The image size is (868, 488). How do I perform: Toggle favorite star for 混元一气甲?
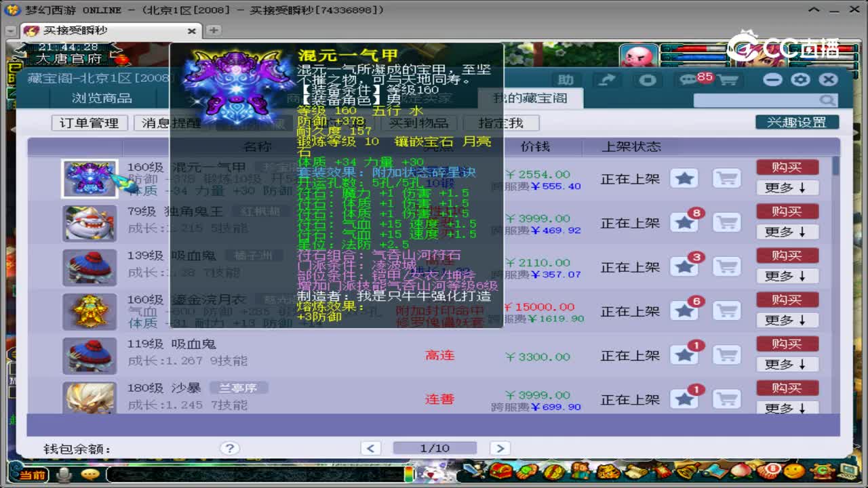tap(684, 178)
